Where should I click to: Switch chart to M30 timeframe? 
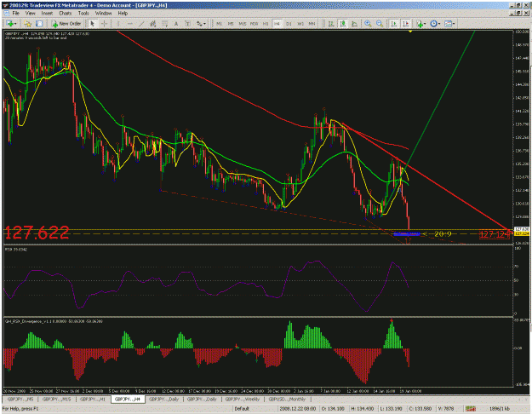click(254, 24)
